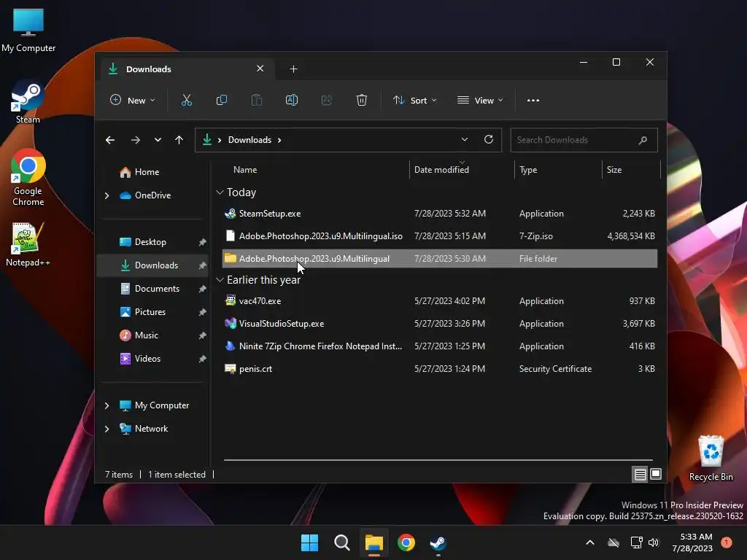Click Downloads in the address breadcrumb
747x560 pixels.
tap(249, 139)
